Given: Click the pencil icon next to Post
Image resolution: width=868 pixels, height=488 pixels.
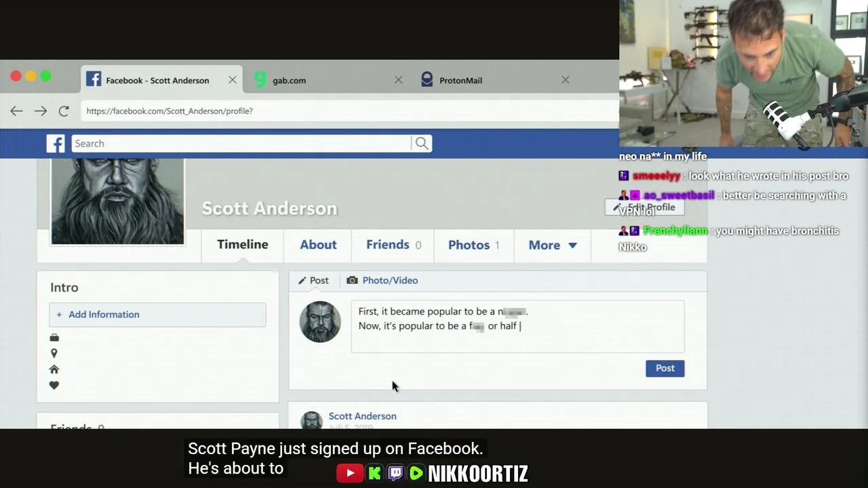Looking at the screenshot, I should [x=302, y=281].
